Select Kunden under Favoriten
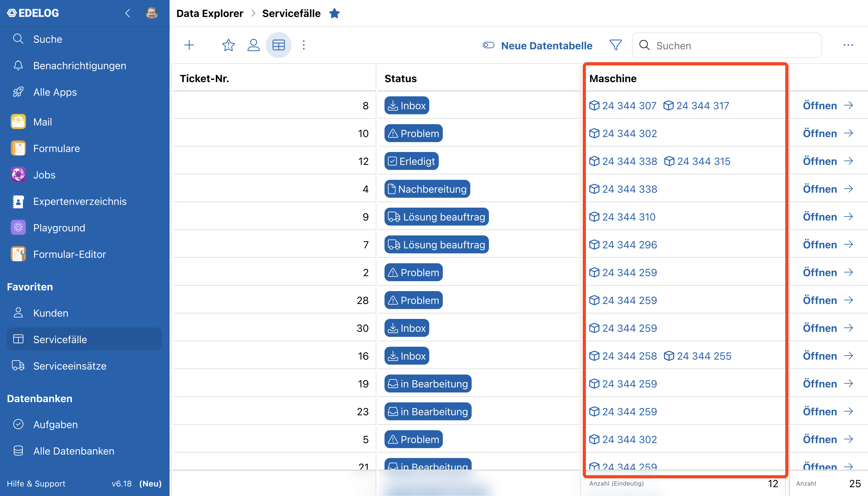The height and width of the screenshot is (496, 868). point(84,313)
